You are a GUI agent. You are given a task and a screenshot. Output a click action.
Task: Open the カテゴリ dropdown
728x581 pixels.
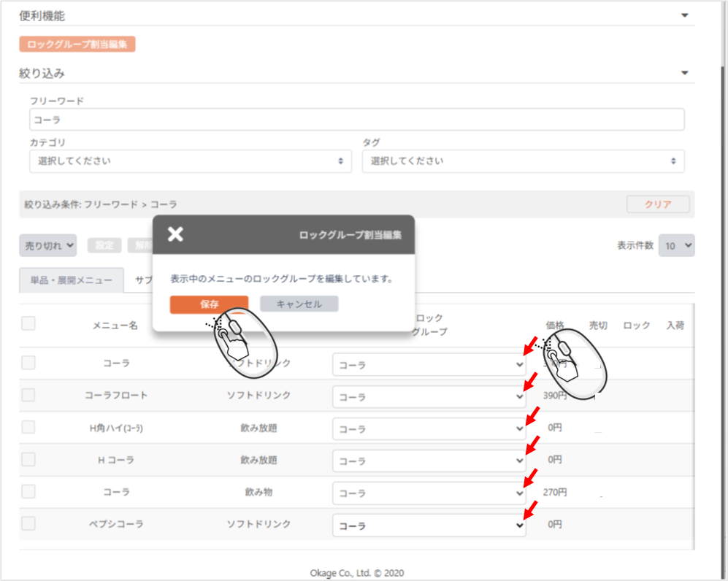point(190,161)
